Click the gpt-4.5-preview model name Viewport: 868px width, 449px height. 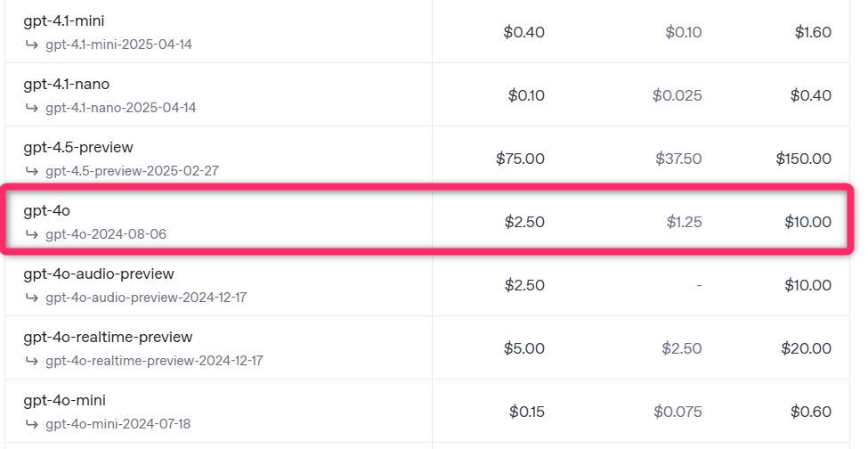coord(78,147)
